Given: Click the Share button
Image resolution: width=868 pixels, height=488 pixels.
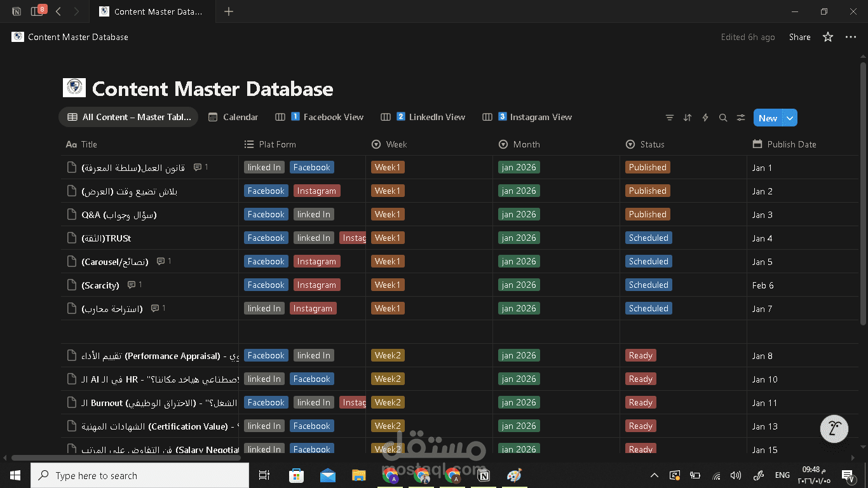Looking at the screenshot, I should tap(799, 37).
